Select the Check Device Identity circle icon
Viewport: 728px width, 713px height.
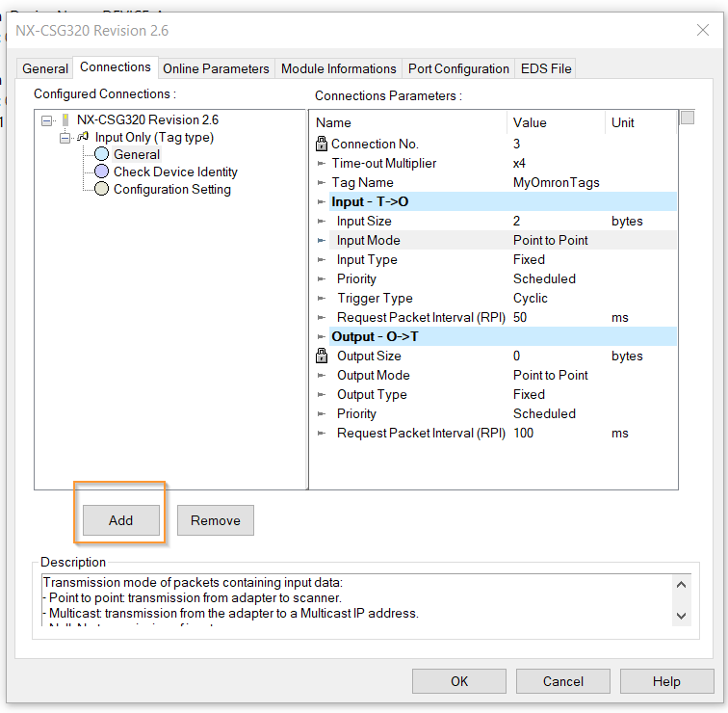[102, 172]
